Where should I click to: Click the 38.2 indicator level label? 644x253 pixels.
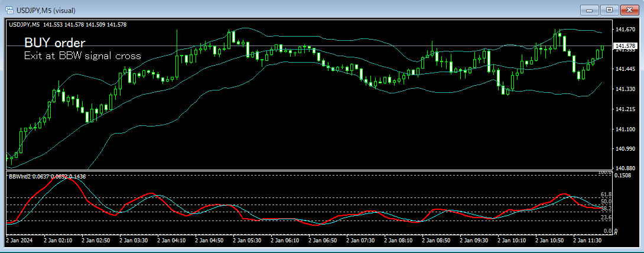tap(606, 209)
